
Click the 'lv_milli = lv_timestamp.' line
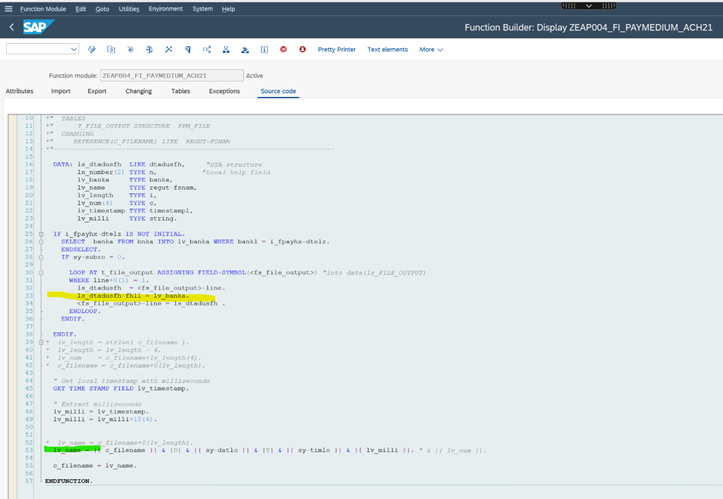[x=101, y=412]
